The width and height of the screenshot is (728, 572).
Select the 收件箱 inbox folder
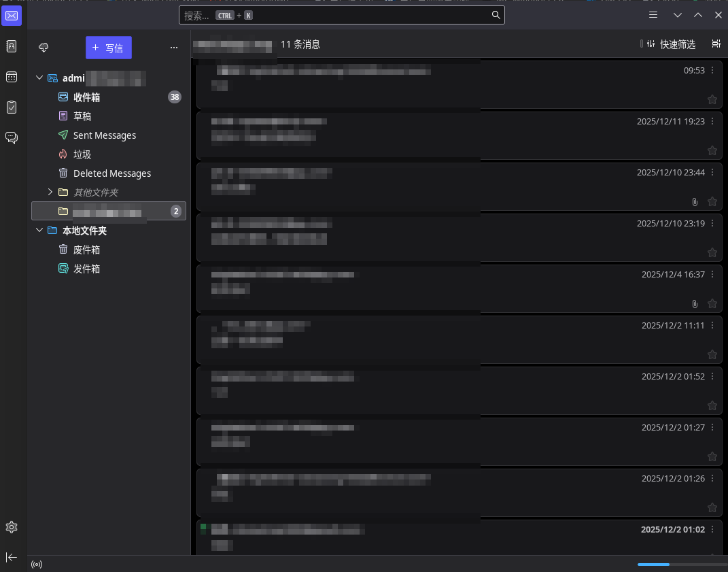86,97
